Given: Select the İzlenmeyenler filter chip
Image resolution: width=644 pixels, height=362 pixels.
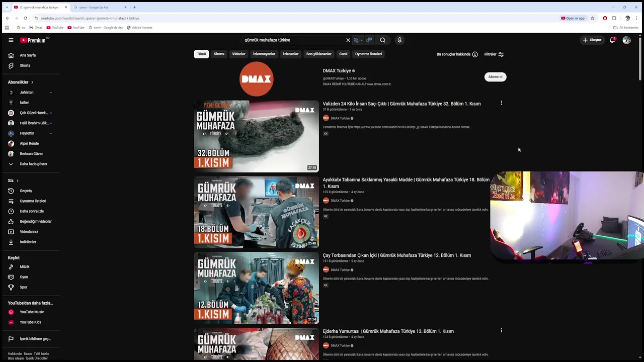Looking at the screenshot, I should [x=264, y=54].
